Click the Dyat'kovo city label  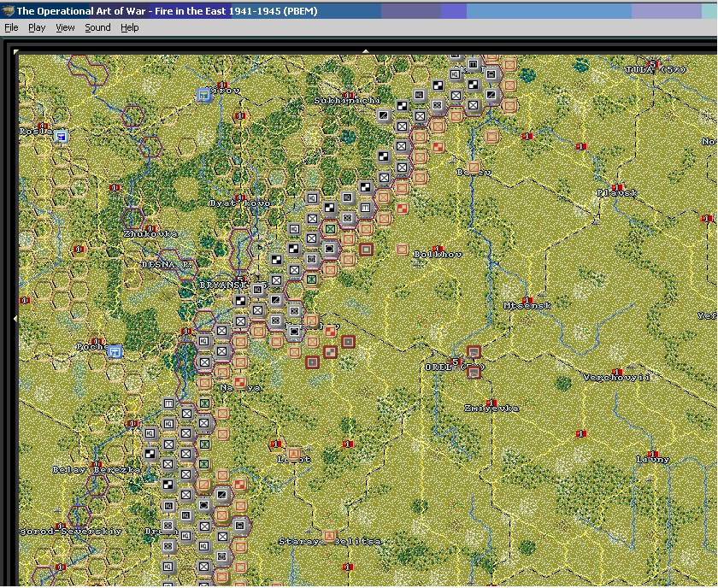(240, 203)
